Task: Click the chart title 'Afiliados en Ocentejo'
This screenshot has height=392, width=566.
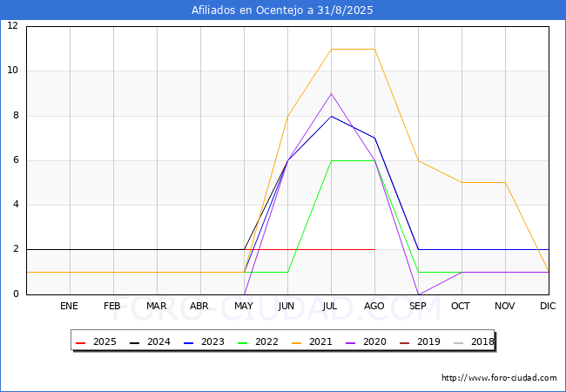Action: tap(283, 10)
